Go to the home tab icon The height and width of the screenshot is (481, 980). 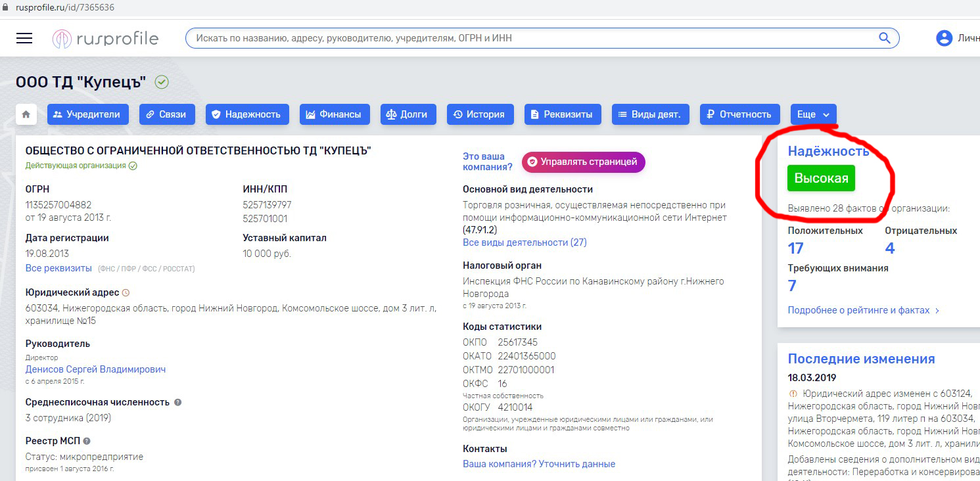(x=26, y=114)
